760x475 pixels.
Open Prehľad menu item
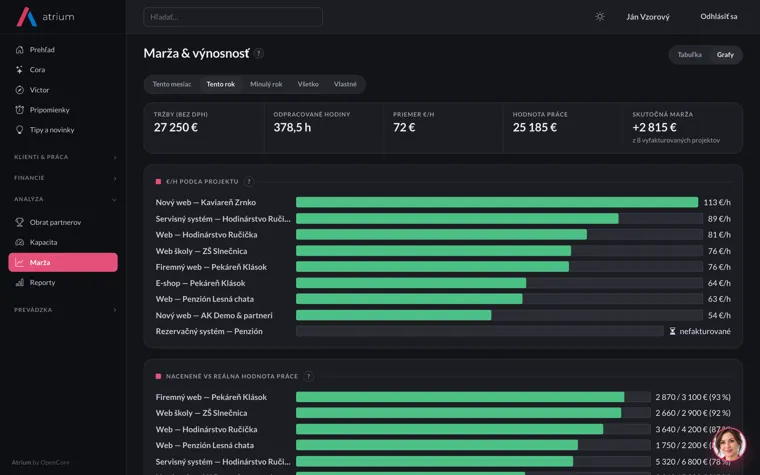[63, 49]
